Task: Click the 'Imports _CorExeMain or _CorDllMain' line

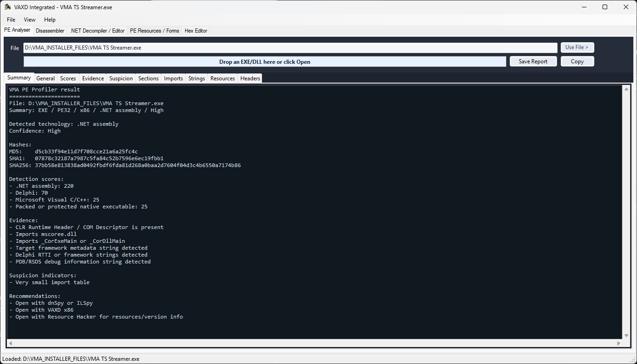Action: 67,241
